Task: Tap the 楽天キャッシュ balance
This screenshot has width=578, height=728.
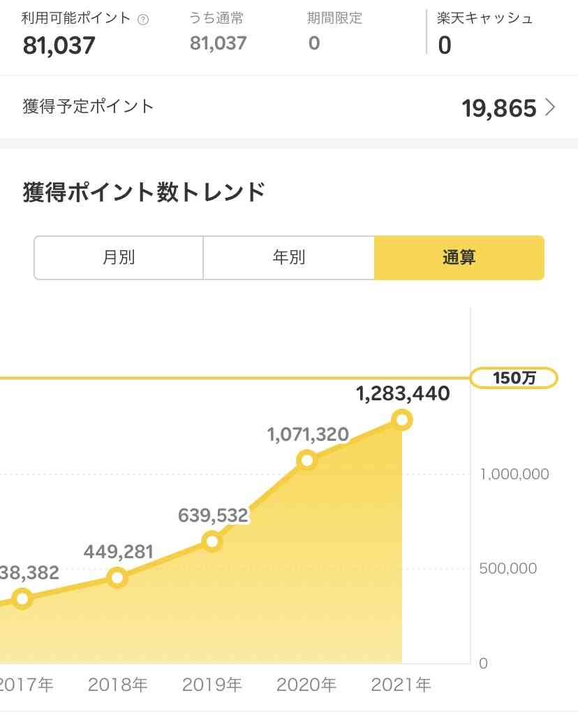Action: (x=445, y=45)
